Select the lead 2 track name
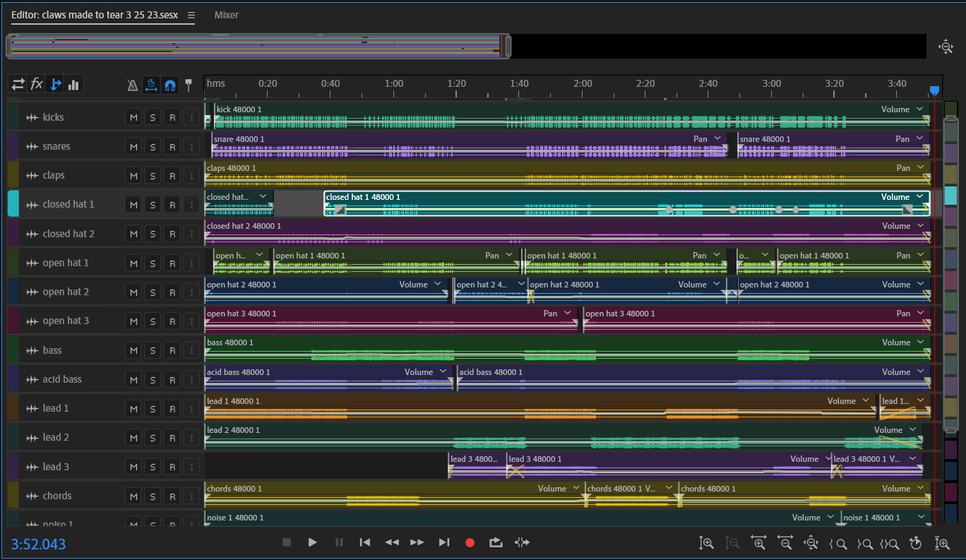The image size is (966, 560). (56, 437)
